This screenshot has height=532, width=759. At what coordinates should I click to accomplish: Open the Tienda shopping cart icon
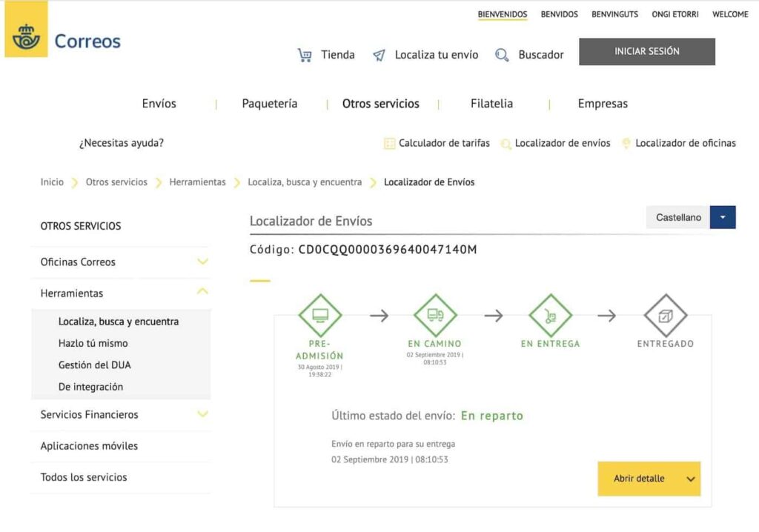[x=305, y=55]
